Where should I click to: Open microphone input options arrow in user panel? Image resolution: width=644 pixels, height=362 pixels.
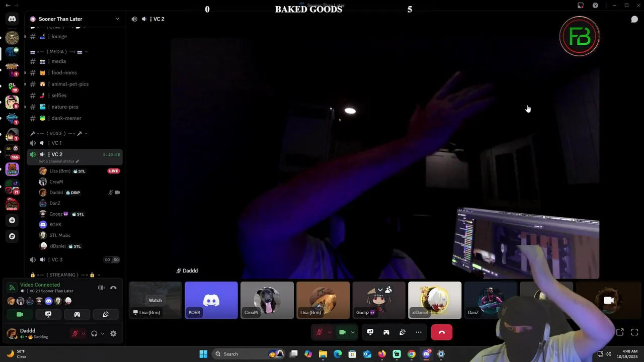pyautogui.click(x=83, y=333)
